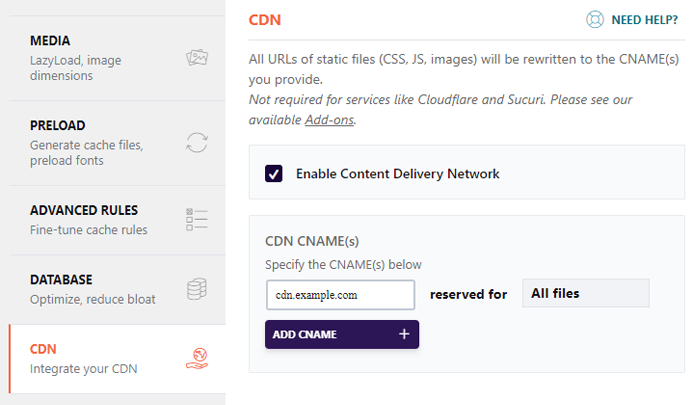Select the Database tab
Viewport: 694px width, 405px height.
pyautogui.click(x=117, y=289)
